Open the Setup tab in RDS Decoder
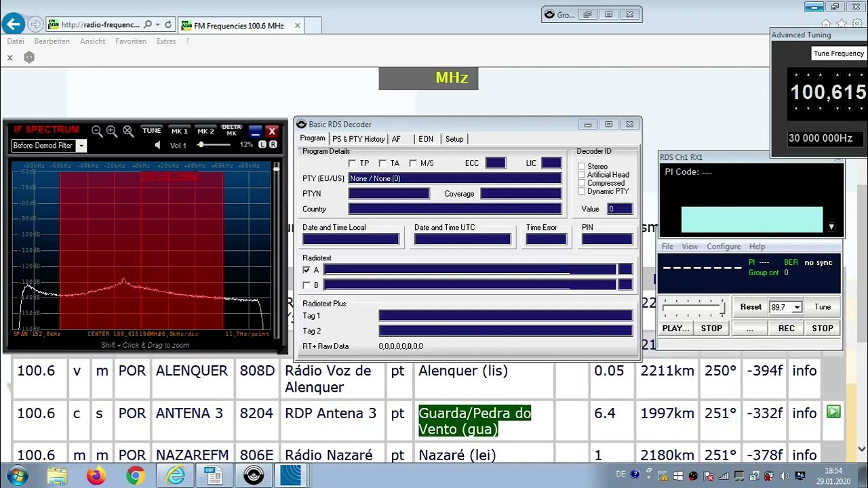The image size is (868, 488). pyautogui.click(x=454, y=139)
